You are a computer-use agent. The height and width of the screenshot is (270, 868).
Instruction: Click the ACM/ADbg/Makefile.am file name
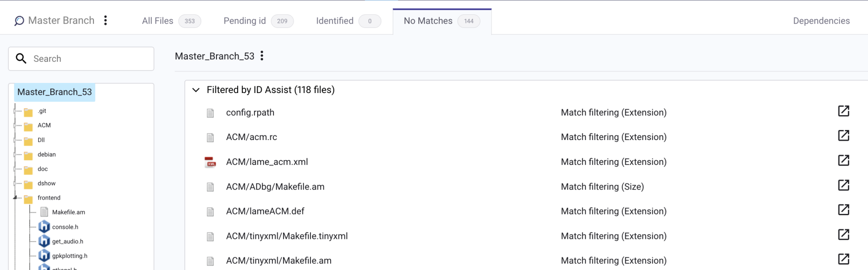pyautogui.click(x=275, y=187)
